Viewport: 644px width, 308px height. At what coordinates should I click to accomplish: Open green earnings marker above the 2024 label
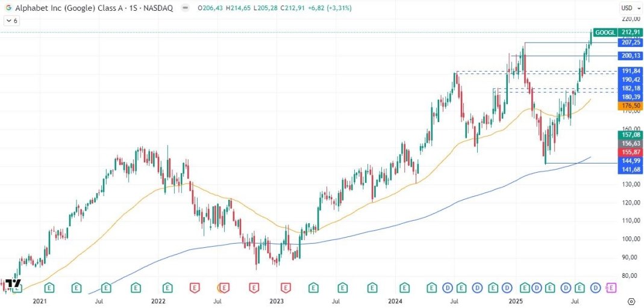tap(405, 288)
